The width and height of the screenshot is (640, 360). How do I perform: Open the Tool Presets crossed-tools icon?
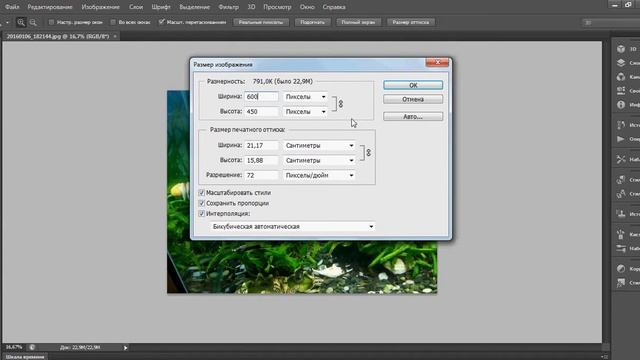tap(621, 159)
